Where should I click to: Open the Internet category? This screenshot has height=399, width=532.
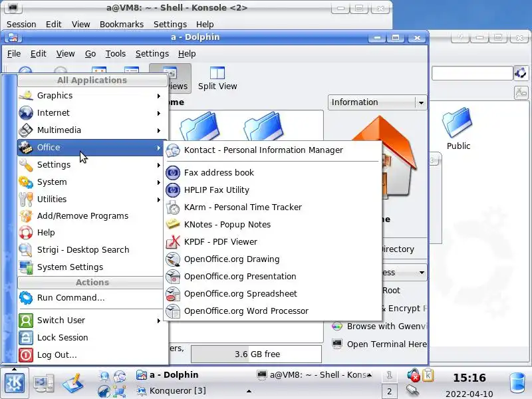point(91,113)
